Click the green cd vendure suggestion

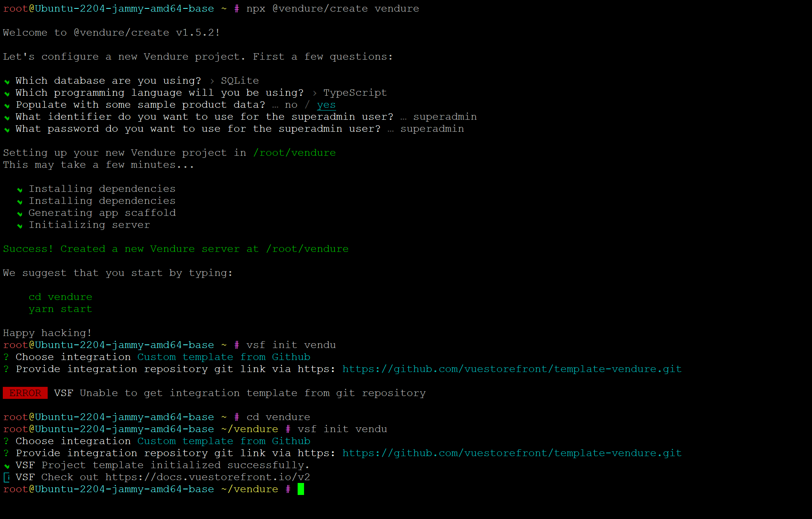60,297
